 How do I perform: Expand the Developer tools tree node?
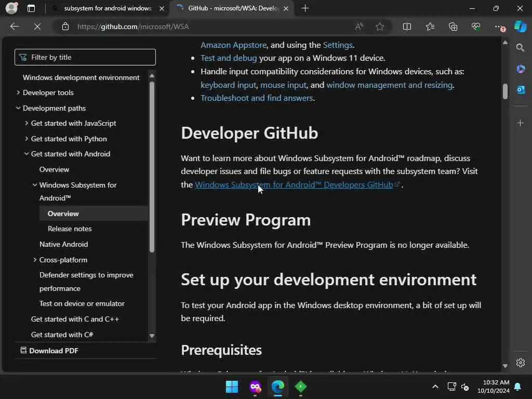pyautogui.click(x=18, y=92)
